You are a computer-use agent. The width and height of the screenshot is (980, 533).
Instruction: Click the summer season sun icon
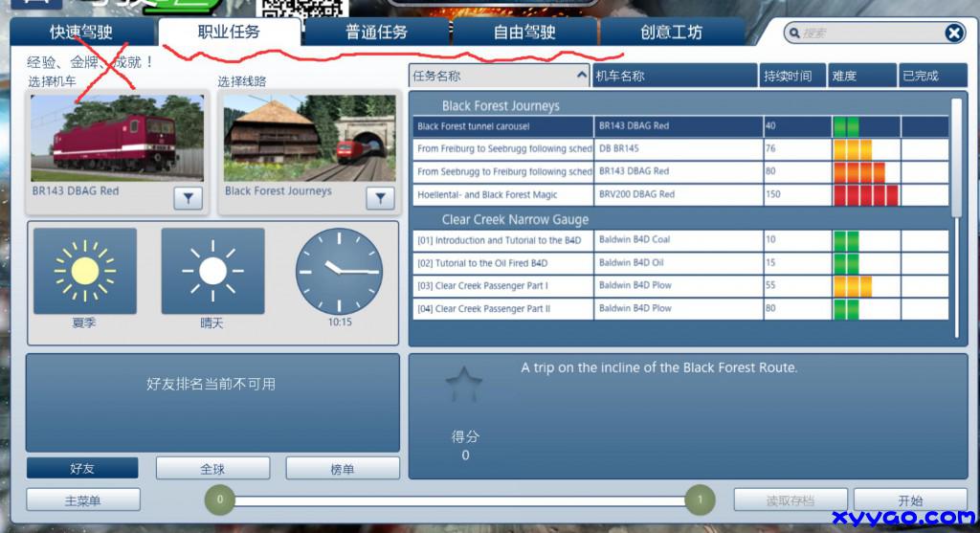[84, 271]
